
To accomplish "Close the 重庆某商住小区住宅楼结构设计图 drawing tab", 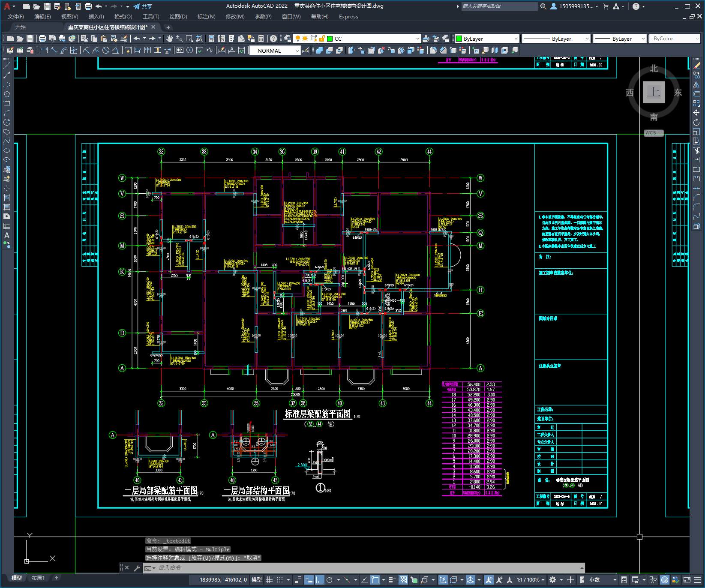I will 153,27.
